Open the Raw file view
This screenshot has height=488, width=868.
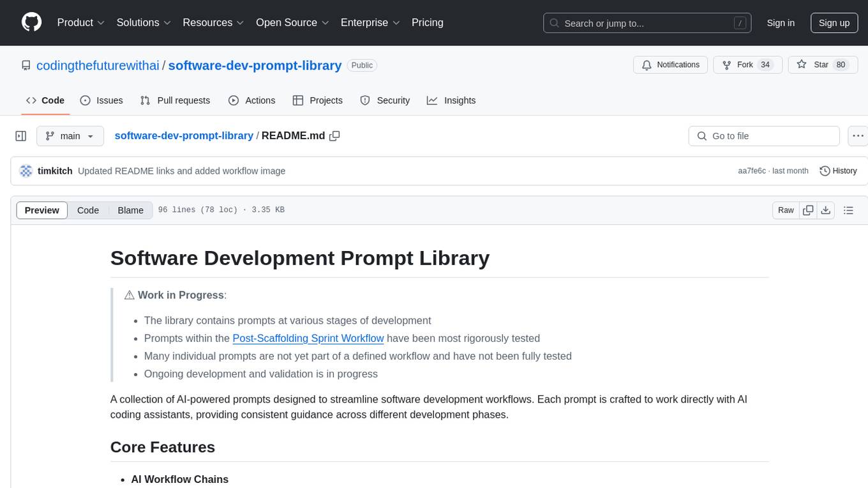point(786,210)
